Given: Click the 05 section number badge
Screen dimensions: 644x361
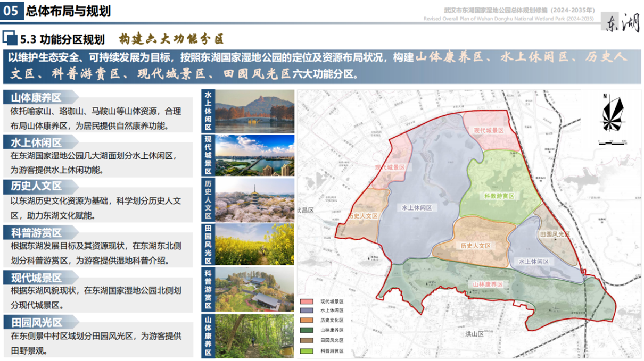Looking at the screenshot, I should tap(12, 10).
